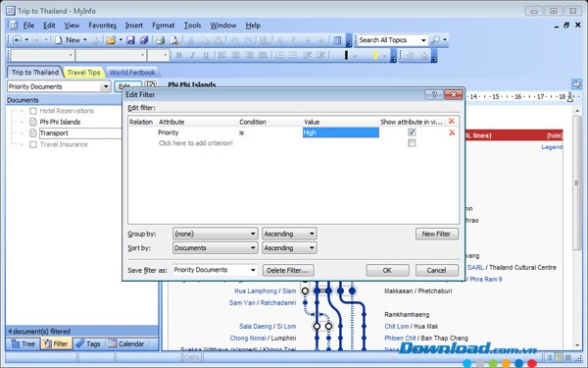Click OK in Edit Filter dialog

point(387,271)
